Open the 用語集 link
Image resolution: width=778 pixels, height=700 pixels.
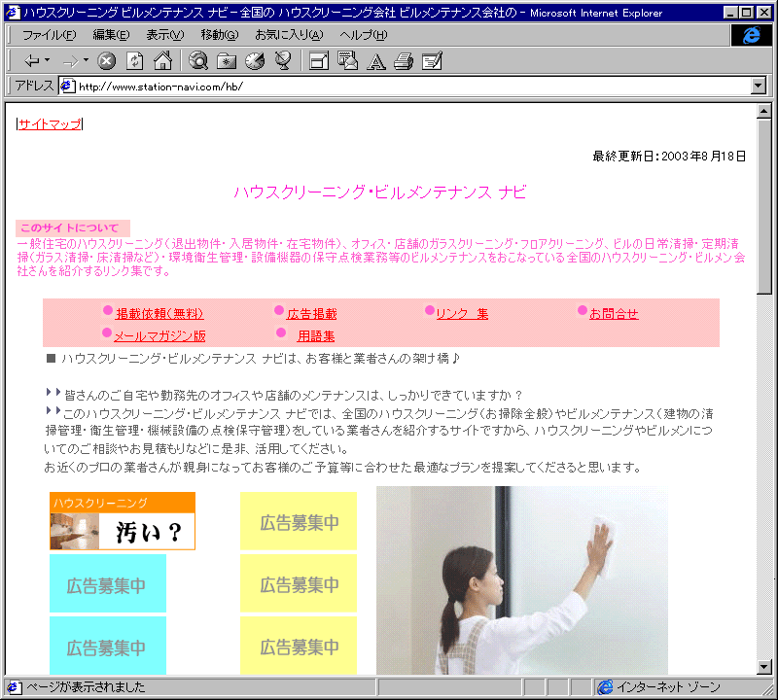coord(316,335)
